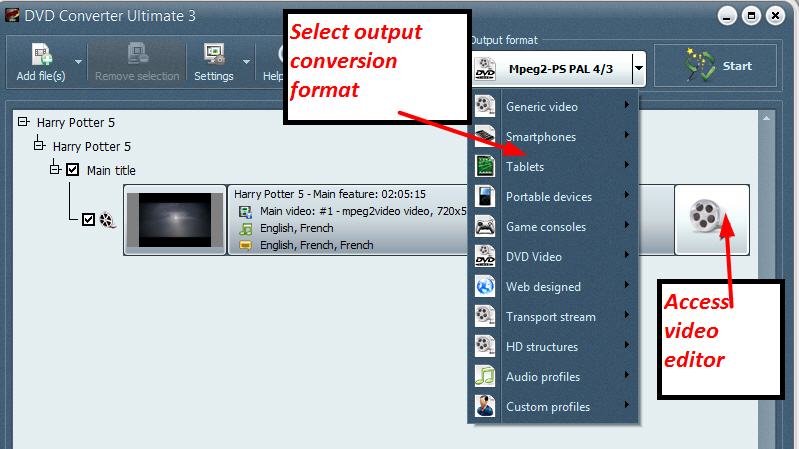The width and height of the screenshot is (799, 449).
Task: Click the app logo in title bar
Action: [x=12, y=15]
